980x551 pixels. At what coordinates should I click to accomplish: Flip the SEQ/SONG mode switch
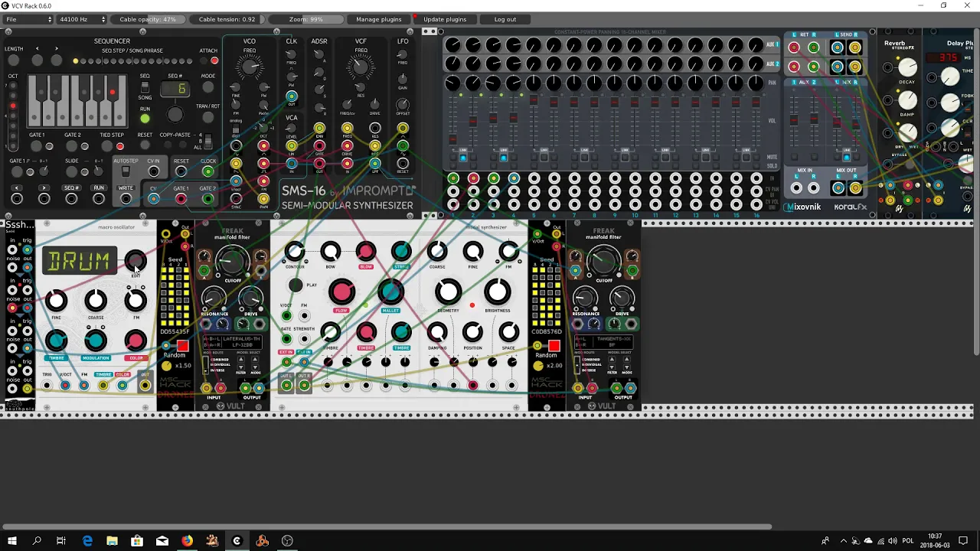[x=145, y=86]
